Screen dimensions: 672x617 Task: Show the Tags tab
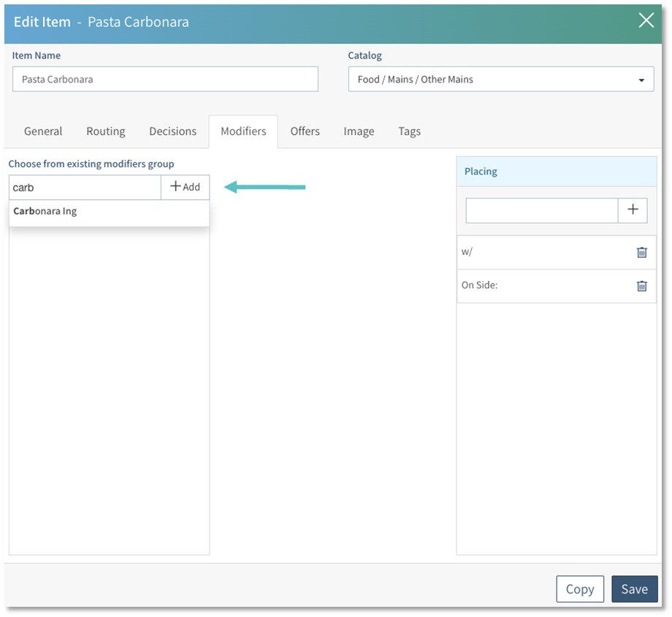pos(409,131)
